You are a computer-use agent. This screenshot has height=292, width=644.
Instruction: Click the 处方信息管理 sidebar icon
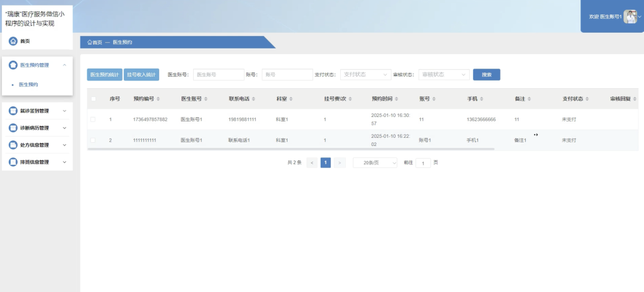tap(13, 145)
